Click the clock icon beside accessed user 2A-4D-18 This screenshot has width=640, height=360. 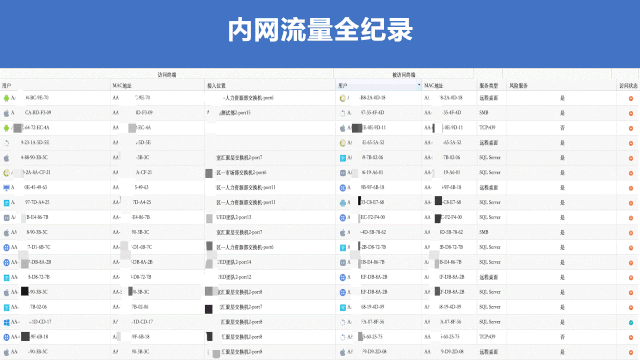click(343, 98)
